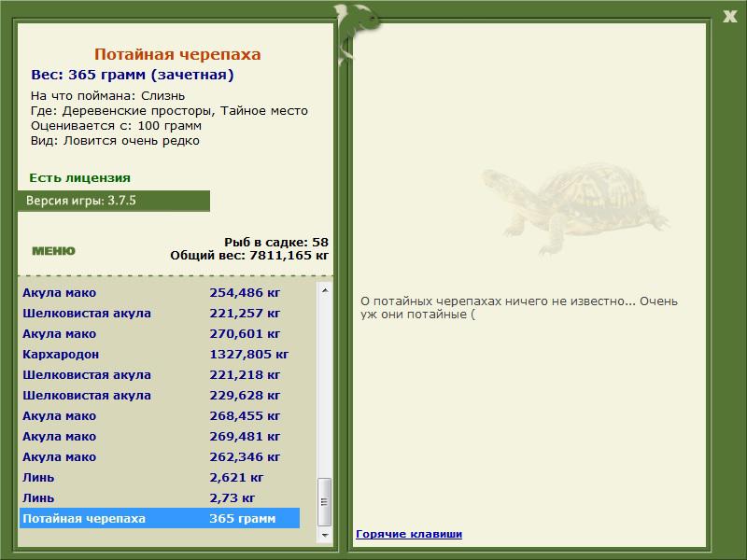This screenshot has width=747, height=560.
Task: Select Шелковистая акула 221,257 кг entry
Action: click(160, 313)
